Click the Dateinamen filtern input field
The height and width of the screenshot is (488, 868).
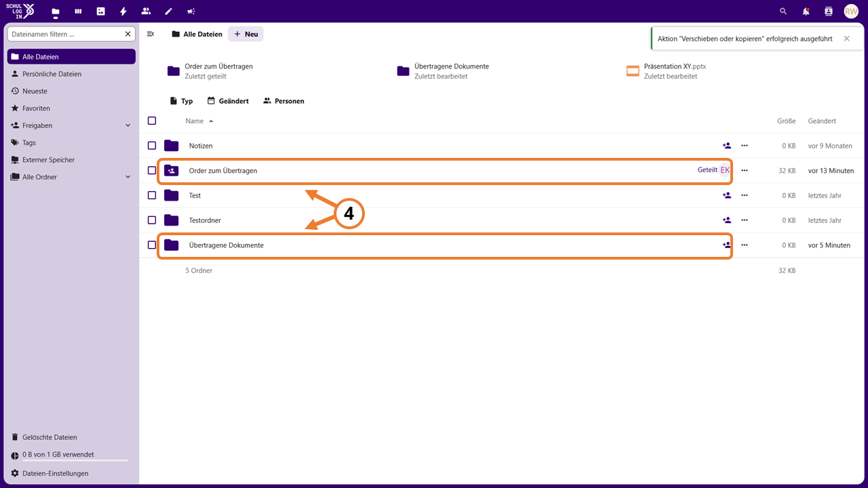pos(66,34)
